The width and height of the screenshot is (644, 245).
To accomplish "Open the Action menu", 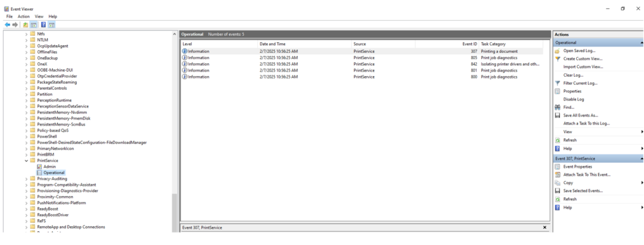I will tap(23, 16).
